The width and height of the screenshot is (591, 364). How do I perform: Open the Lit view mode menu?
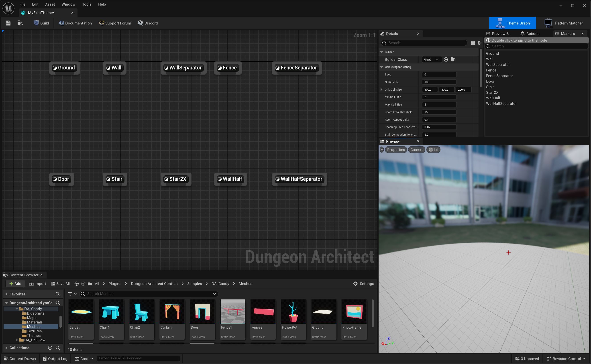[x=433, y=150]
